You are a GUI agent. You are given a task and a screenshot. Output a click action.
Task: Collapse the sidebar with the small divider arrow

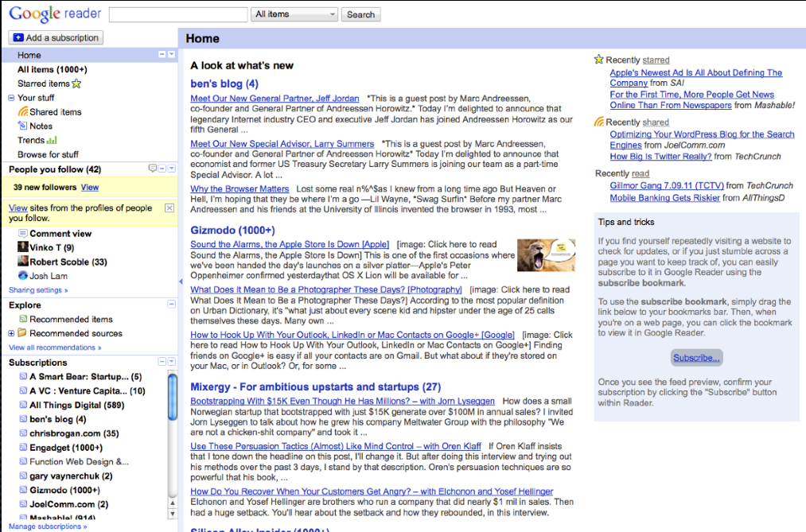[181, 282]
